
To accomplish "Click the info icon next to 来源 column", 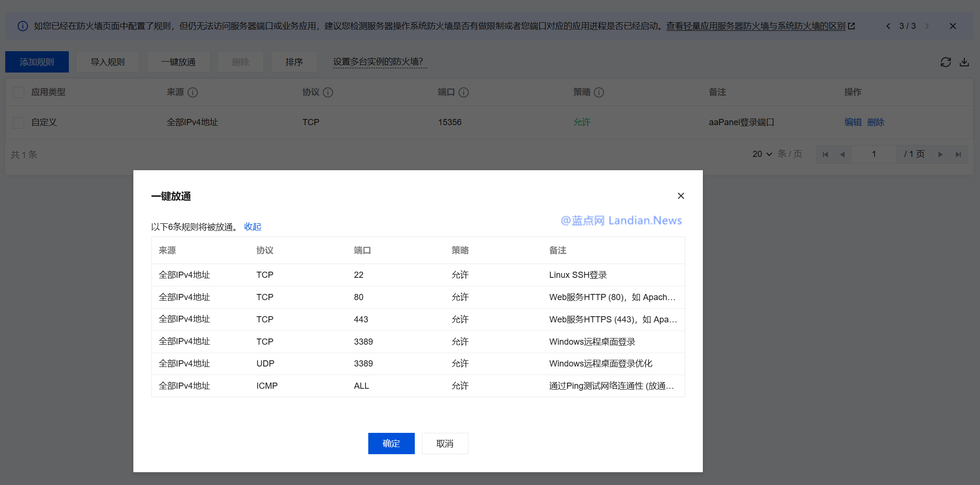I will 193,92.
